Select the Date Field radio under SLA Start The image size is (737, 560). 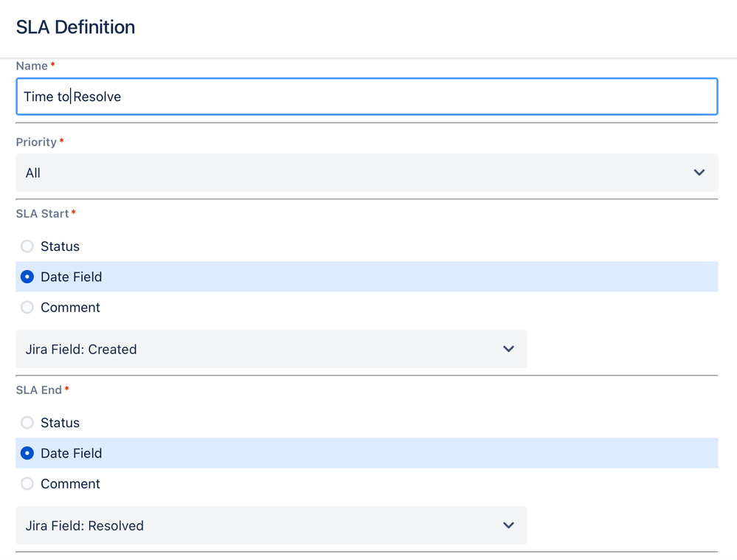coord(27,277)
